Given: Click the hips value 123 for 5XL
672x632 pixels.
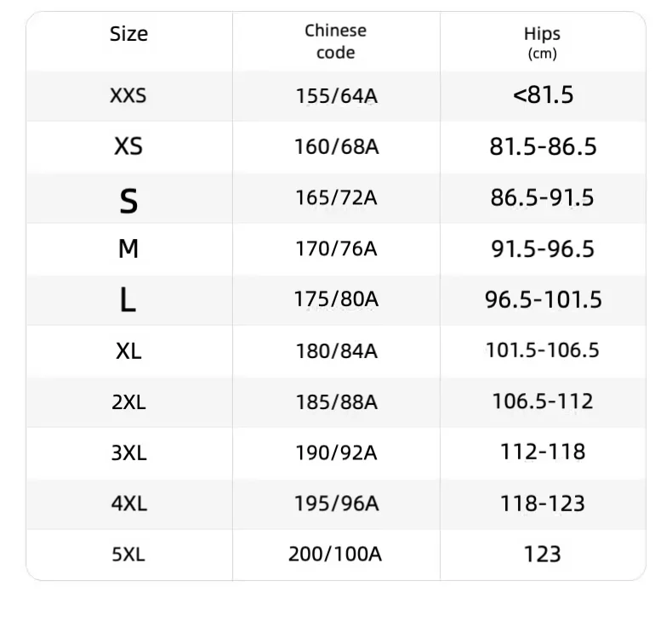Looking at the screenshot, I should (x=543, y=555).
